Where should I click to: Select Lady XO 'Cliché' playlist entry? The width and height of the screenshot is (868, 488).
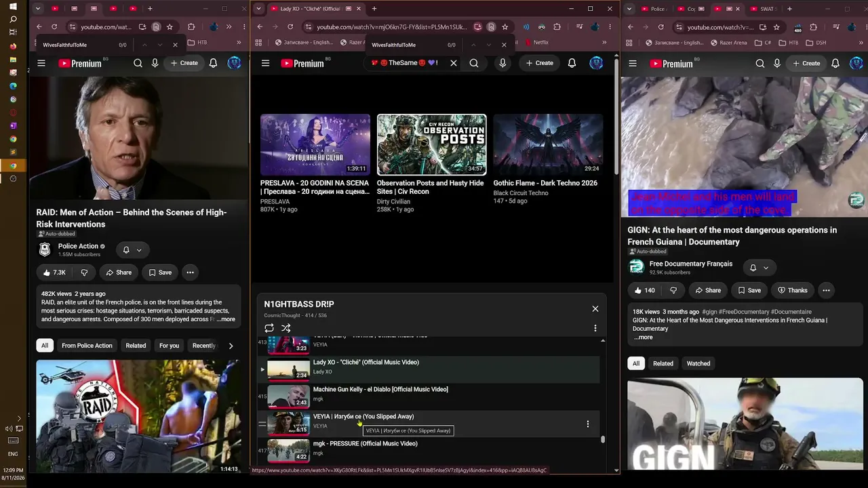pyautogui.click(x=428, y=369)
